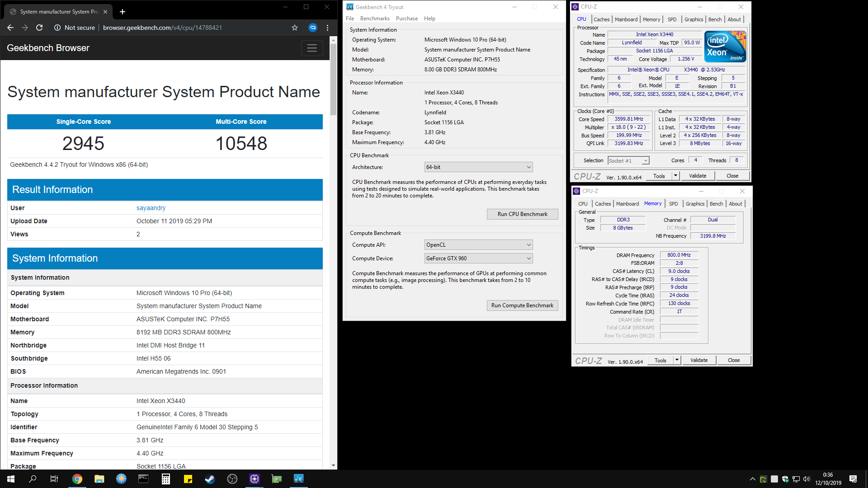Open the Architecture 64-bit dropdown

coord(478,167)
